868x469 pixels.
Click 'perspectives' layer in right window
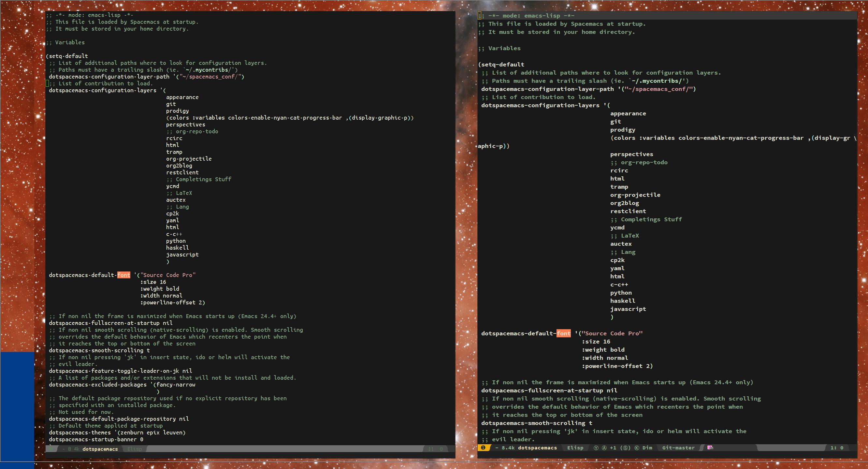point(632,154)
